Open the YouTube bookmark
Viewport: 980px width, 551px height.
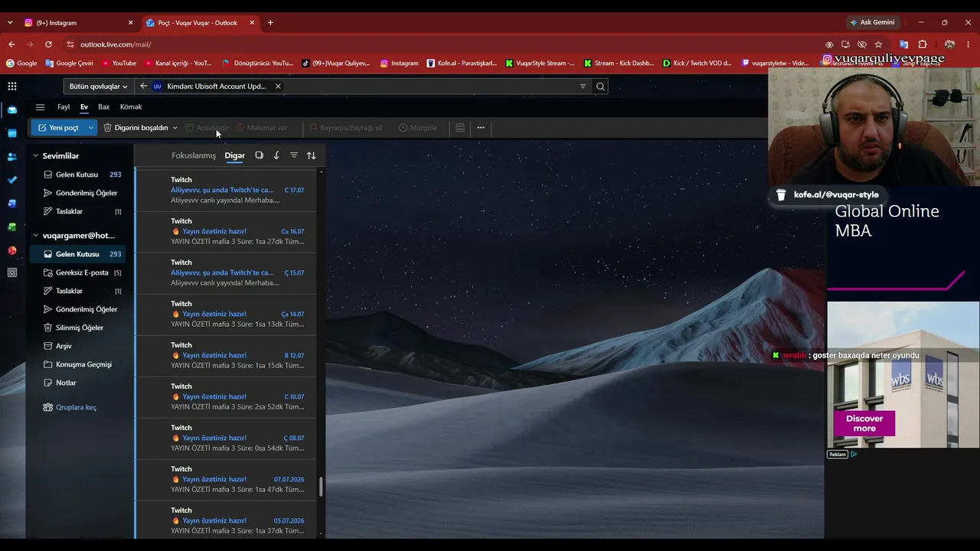119,63
